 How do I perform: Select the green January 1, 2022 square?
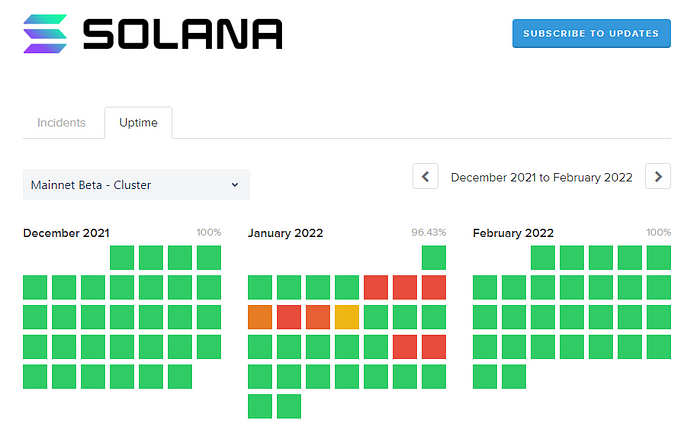434,258
